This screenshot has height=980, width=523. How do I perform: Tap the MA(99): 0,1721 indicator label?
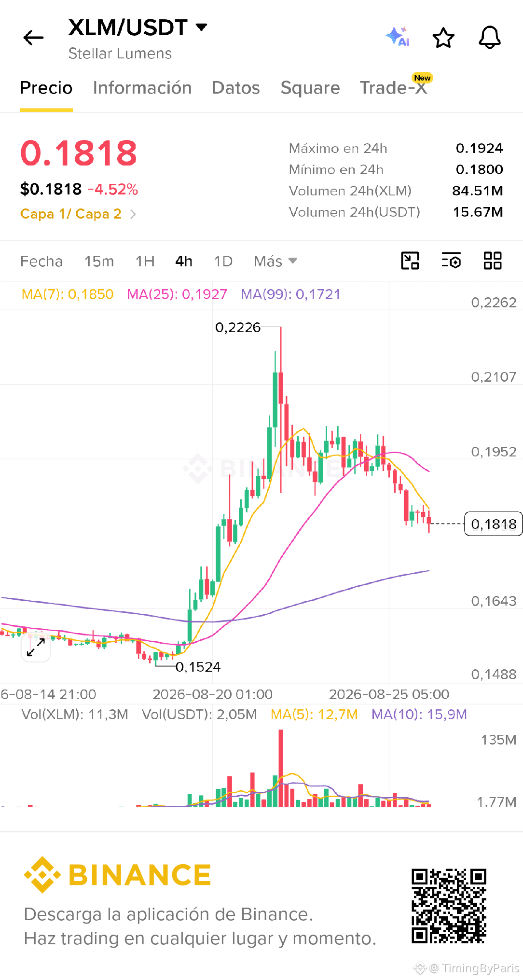[x=291, y=294]
